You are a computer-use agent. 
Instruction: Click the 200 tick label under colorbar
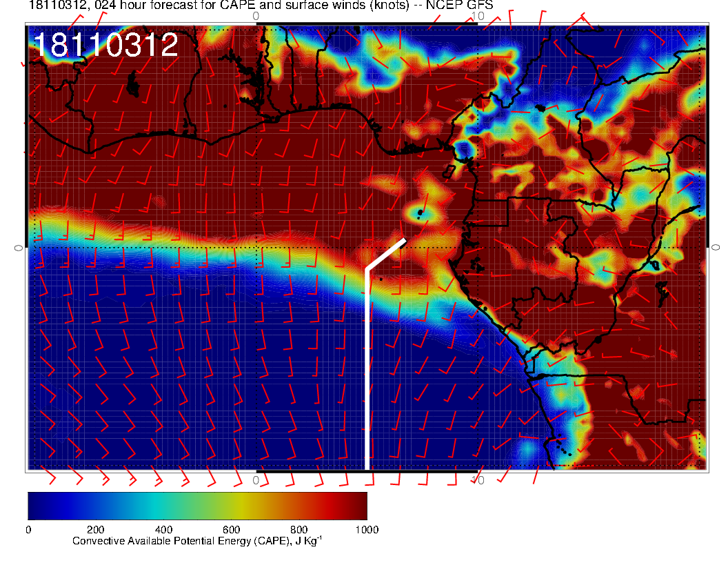coord(95,530)
